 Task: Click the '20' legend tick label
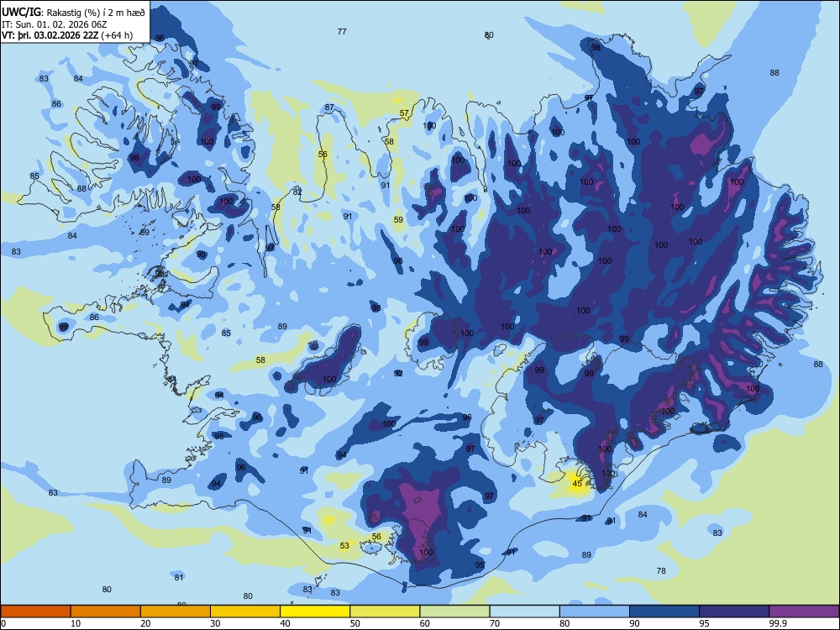145,623
